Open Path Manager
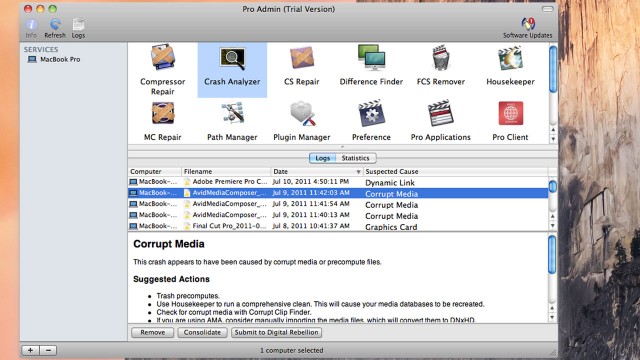Image resolution: width=640 pixels, height=360 pixels. [x=232, y=121]
